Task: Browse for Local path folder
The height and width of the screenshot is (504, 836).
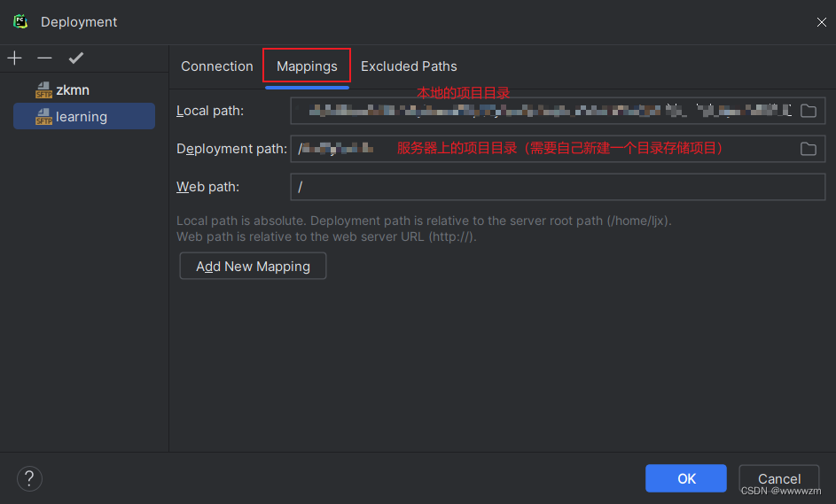Action: [x=809, y=111]
